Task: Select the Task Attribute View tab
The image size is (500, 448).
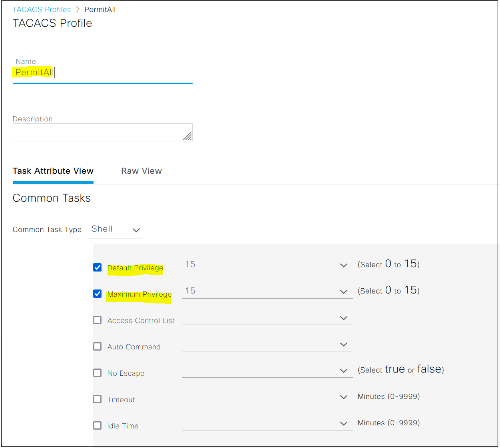Action: pyautogui.click(x=53, y=171)
